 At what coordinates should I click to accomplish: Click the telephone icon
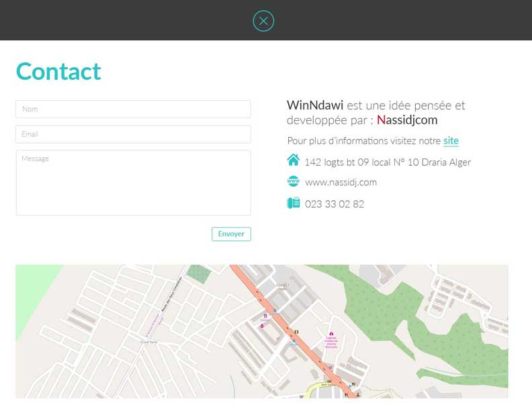293,204
